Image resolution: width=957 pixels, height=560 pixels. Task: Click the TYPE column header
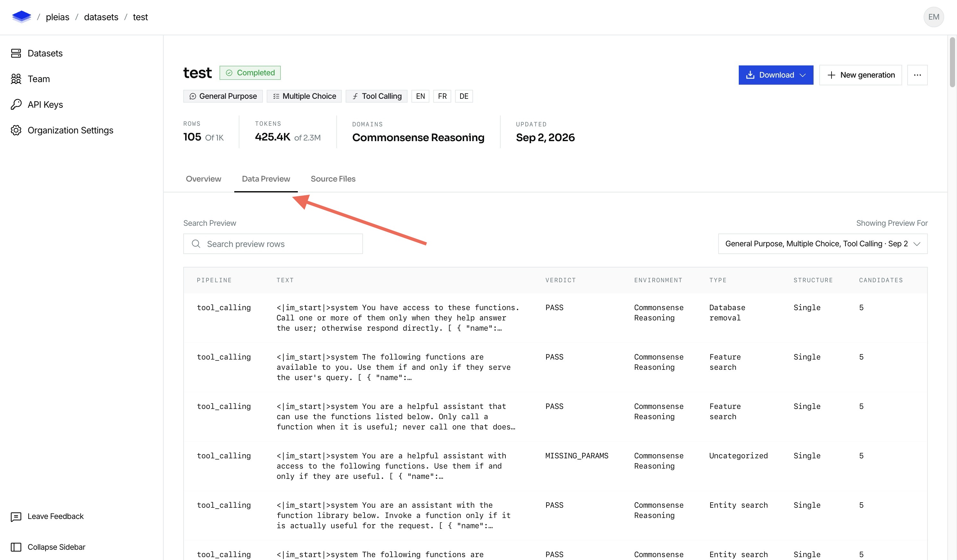(718, 280)
